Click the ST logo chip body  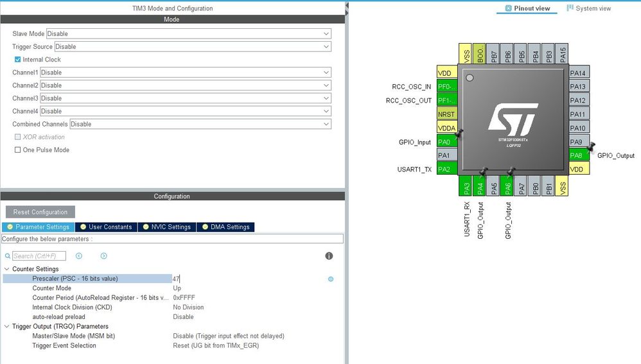click(x=513, y=119)
